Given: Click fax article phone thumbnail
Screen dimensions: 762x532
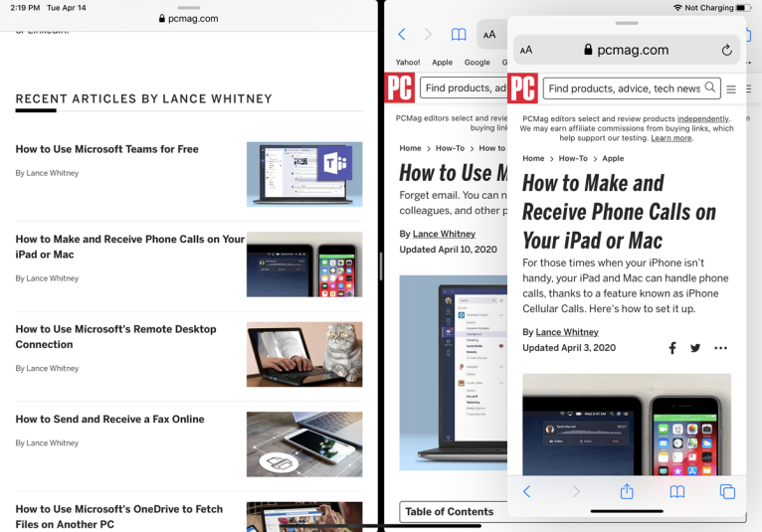Looking at the screenshot, I should (x=304, y=444).
